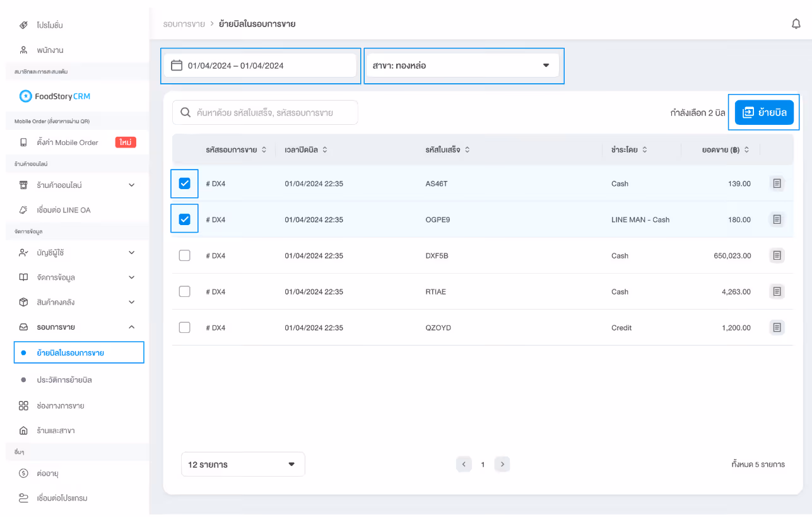Click รอบการขาย breadcrumb link
The width and height of the screenshot is (812, 517).
184,24
